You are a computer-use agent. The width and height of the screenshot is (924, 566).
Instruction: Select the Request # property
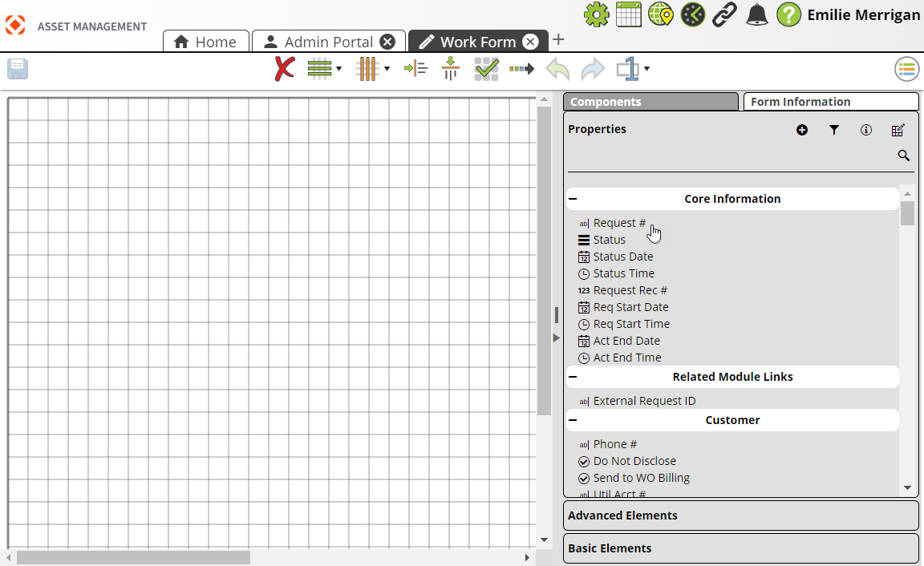(618, 223)
